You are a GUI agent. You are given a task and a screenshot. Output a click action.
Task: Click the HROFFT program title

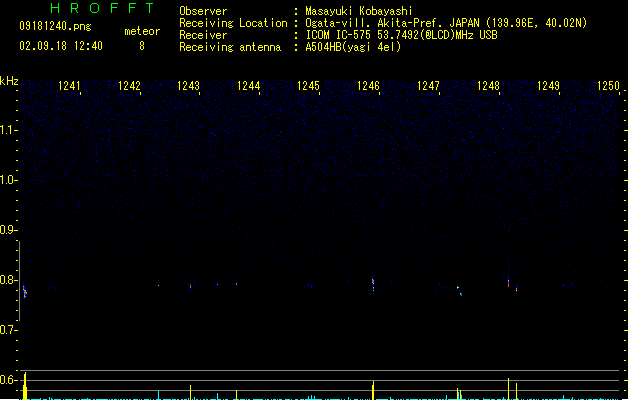click(102, 8)
